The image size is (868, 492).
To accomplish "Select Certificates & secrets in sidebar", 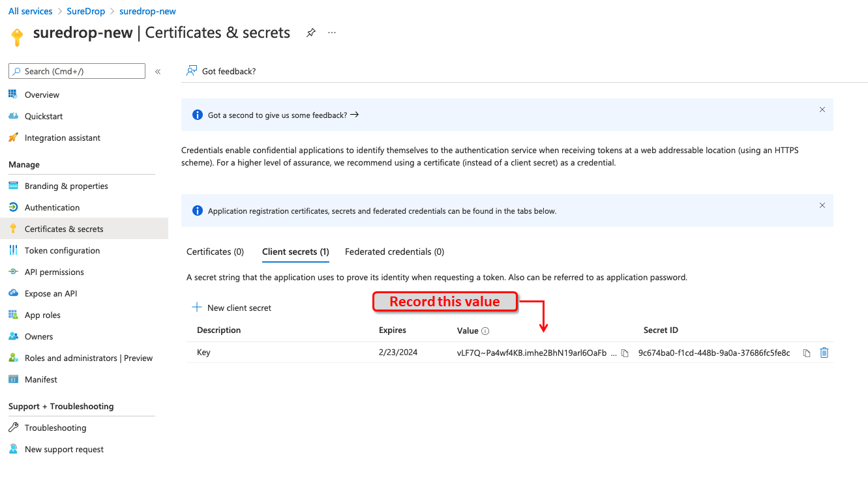I will (x=84, y=229).
